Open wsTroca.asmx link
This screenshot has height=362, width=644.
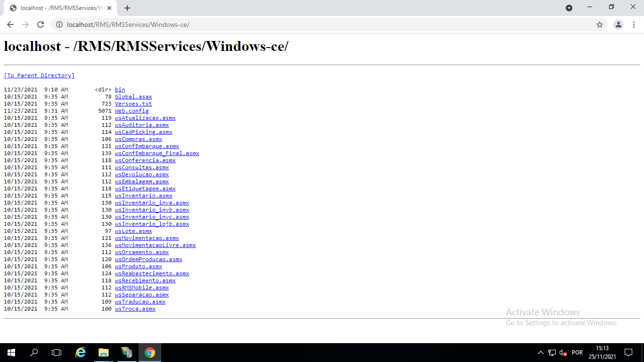click(135, 309)
